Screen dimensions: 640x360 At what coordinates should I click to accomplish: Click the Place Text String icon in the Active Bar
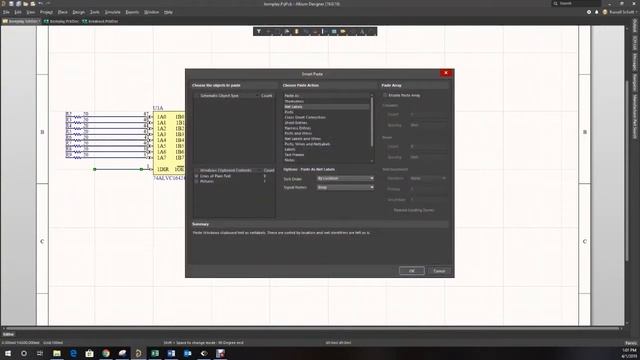[362, 31]
